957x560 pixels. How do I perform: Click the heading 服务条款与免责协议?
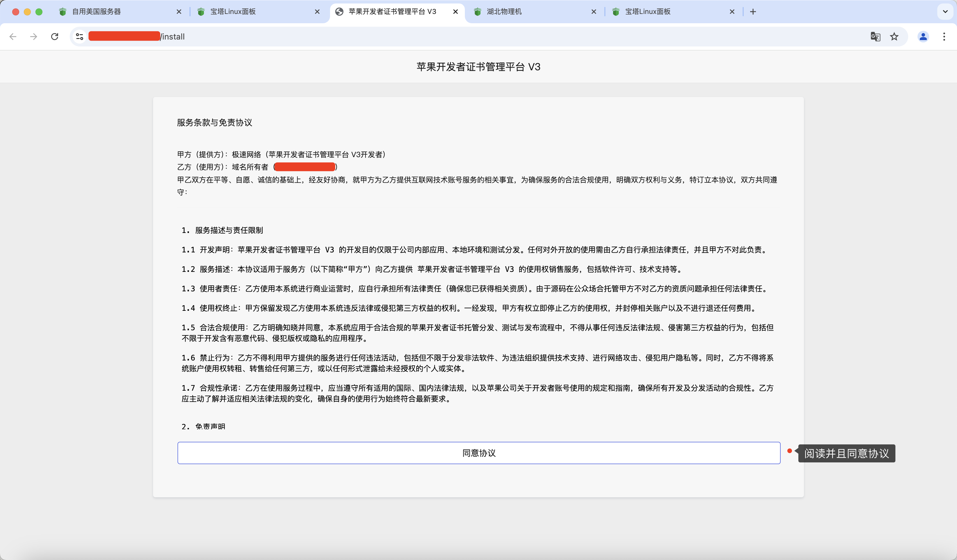(215, 123)
